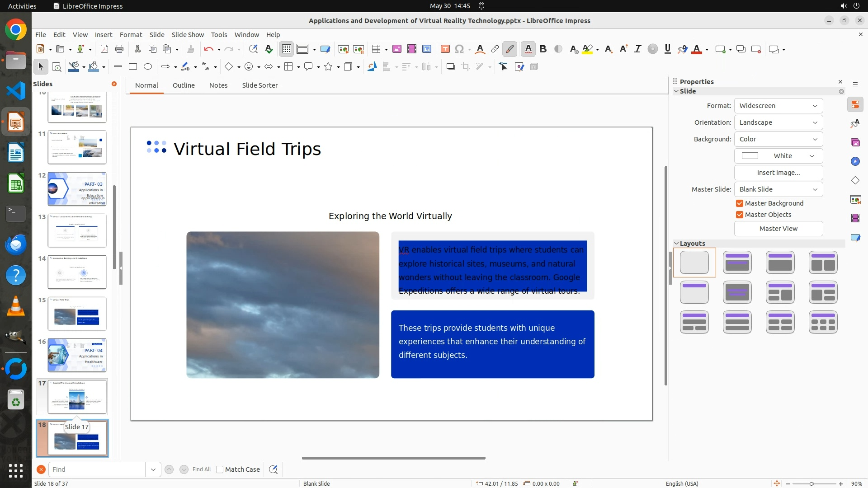
Task: Click the Underline text icon
Action: (x=668, y=49)
